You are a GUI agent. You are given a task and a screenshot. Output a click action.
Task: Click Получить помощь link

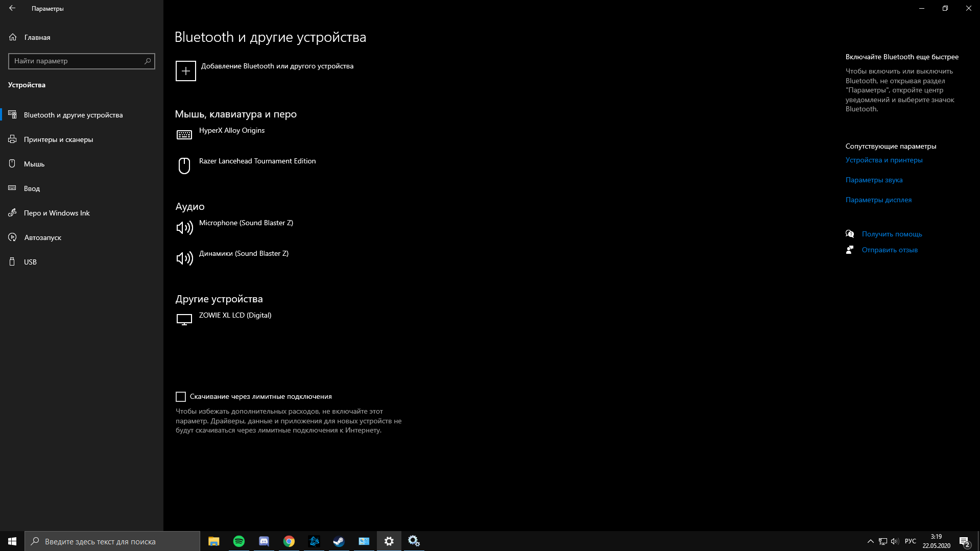(892, 234)
